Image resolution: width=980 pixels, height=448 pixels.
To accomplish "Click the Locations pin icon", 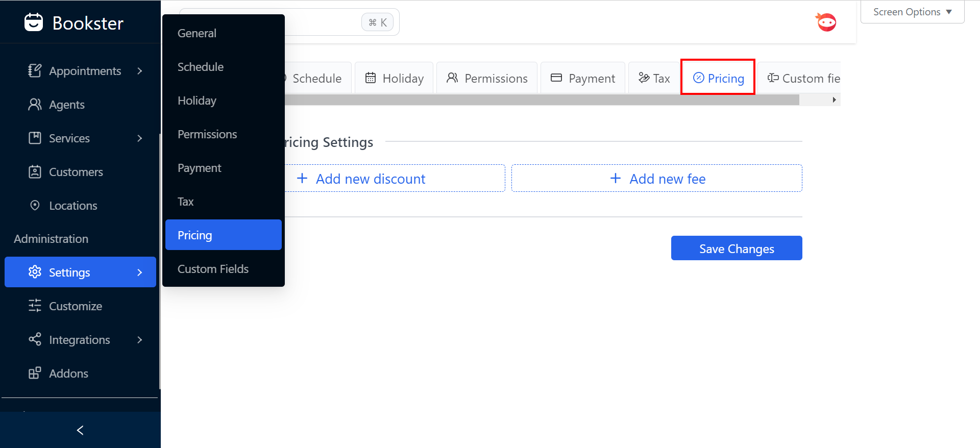I will pyautogui.click(x=35, y=206).
